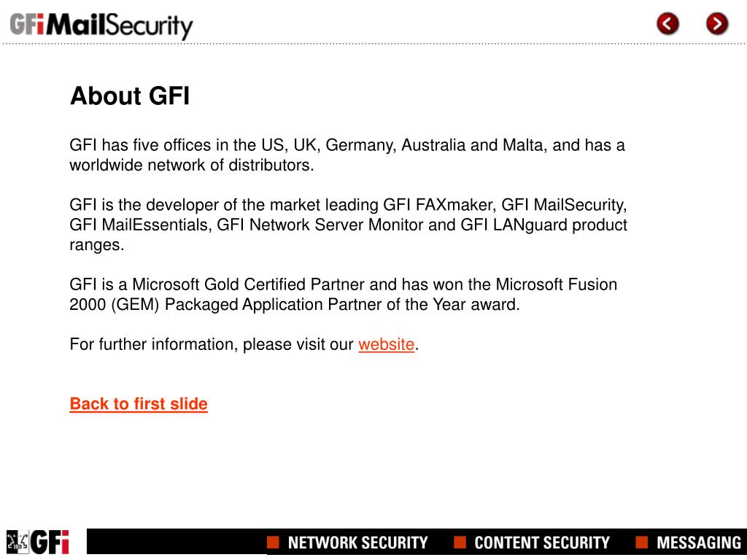Select Messaging in the footer bar
The height and width of the screenshot is (560, 747).
point(698,542)
